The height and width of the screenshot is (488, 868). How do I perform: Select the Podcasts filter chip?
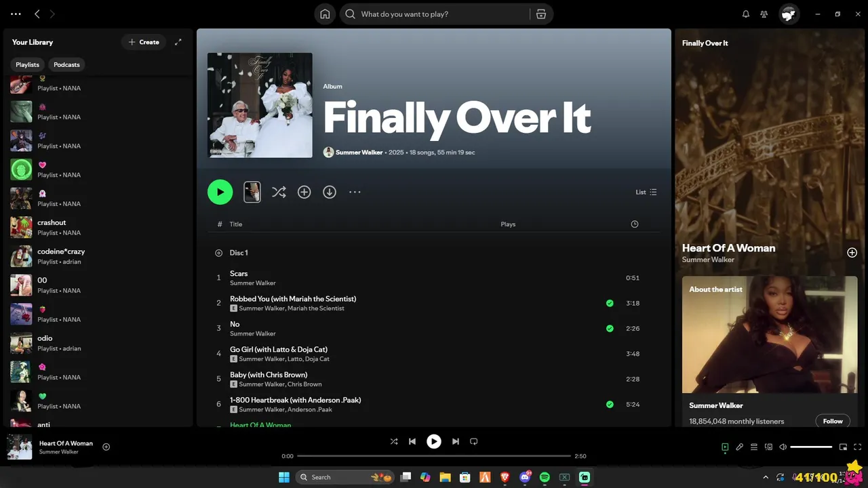point(66,64)
